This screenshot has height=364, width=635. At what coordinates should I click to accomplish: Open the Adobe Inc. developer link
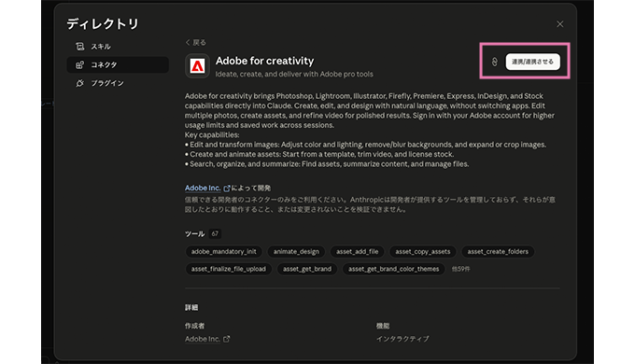click(x=203, y=189)
